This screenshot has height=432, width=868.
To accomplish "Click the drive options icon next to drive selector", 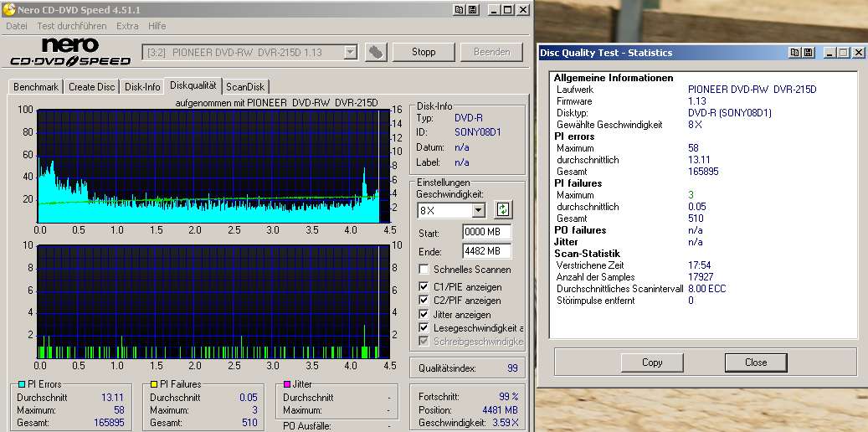I will pyautogui.click(x=377, y=52).
